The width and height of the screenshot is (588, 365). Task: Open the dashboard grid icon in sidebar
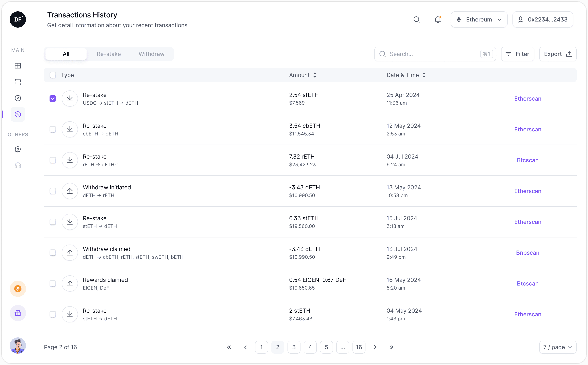coord(18,66)
